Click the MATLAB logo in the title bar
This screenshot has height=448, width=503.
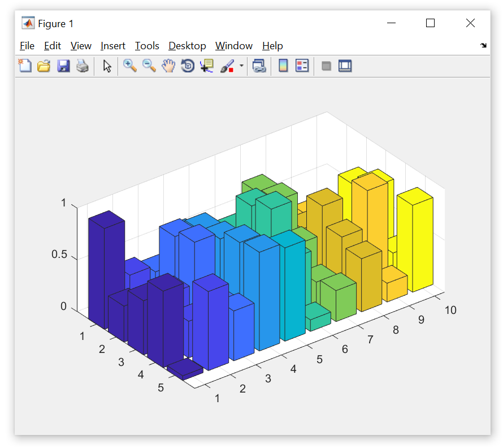28,23
